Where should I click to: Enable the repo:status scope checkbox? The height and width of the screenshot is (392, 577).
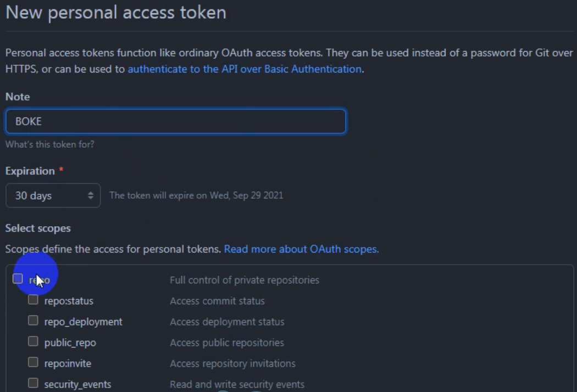pyautogui.click(x=33, y=300)
